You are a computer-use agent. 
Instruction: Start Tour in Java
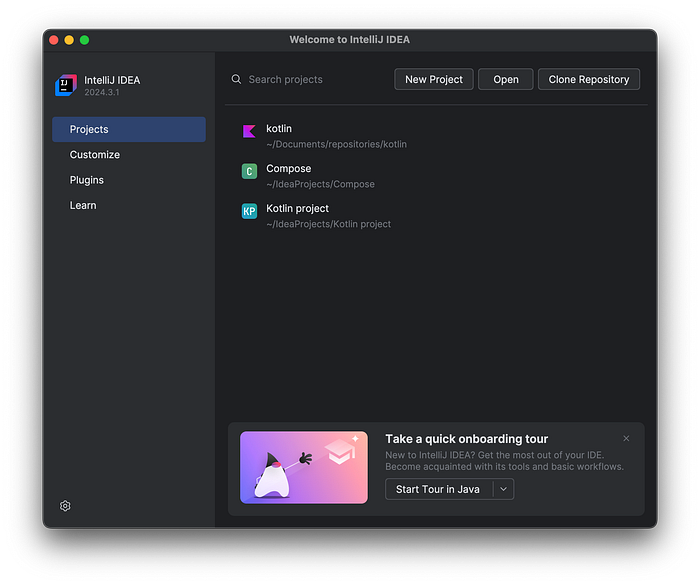[x=438, y=489]
